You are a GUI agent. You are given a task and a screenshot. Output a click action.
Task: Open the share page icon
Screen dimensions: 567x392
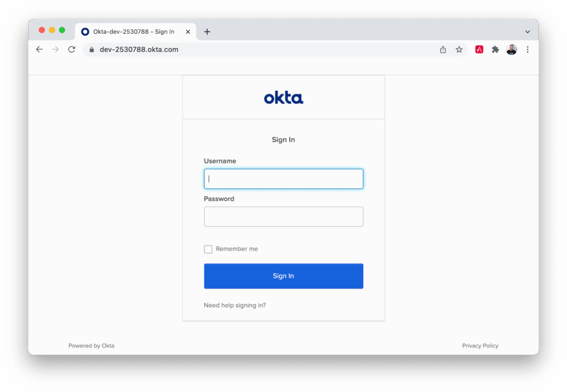click(443, 49)
